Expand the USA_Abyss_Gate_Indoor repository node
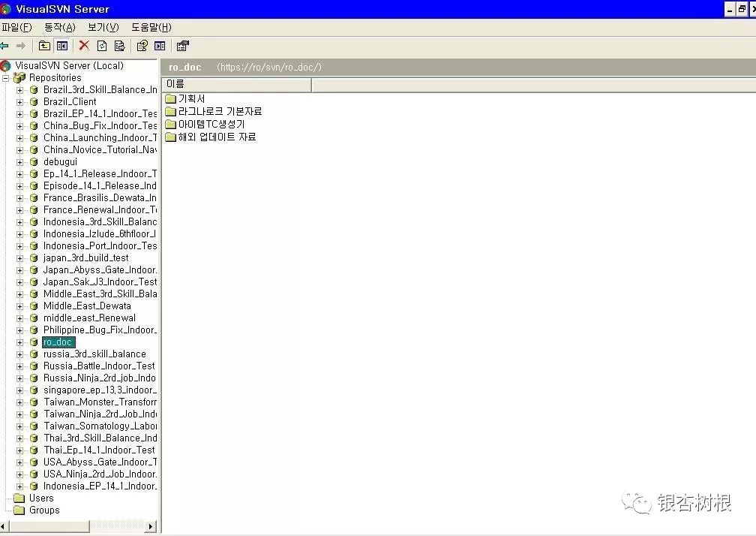 tap(19, 462)
